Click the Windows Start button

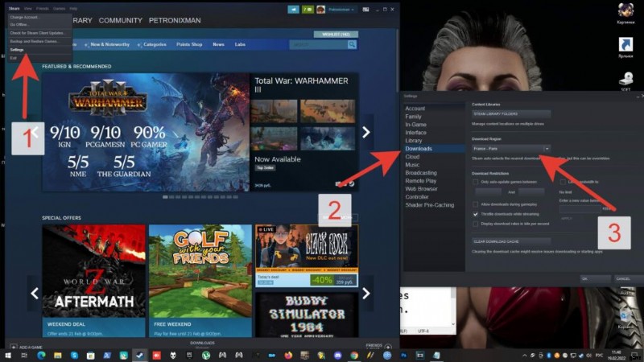point(9,355)
